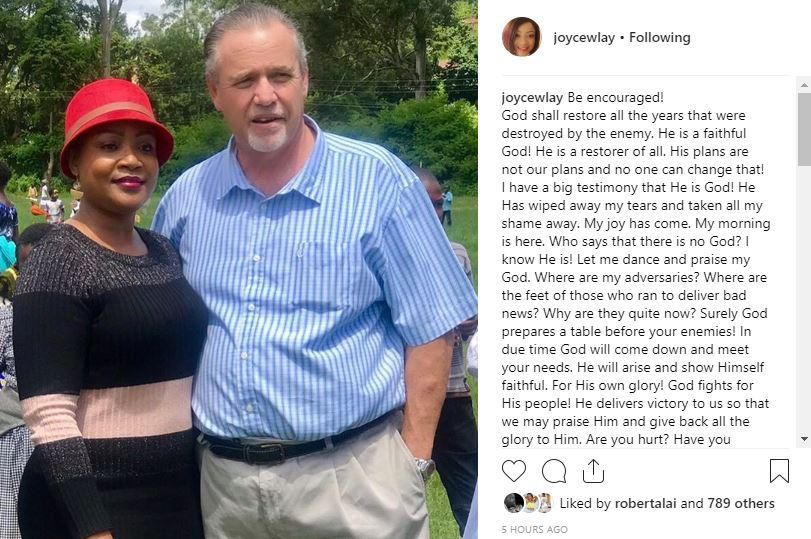Toggle the Following button
This screenshot has width=811, height=539.
659,37
